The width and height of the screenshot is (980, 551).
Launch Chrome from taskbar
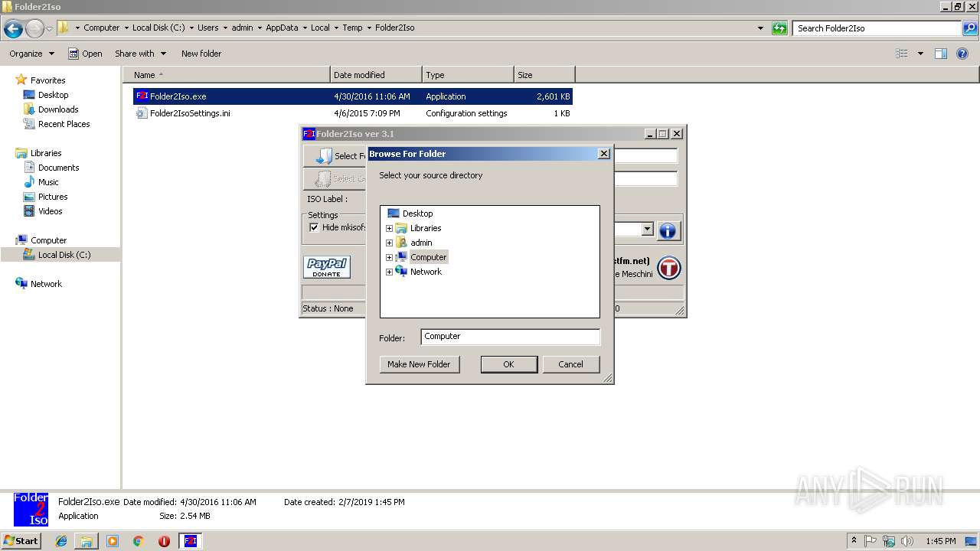139,541
